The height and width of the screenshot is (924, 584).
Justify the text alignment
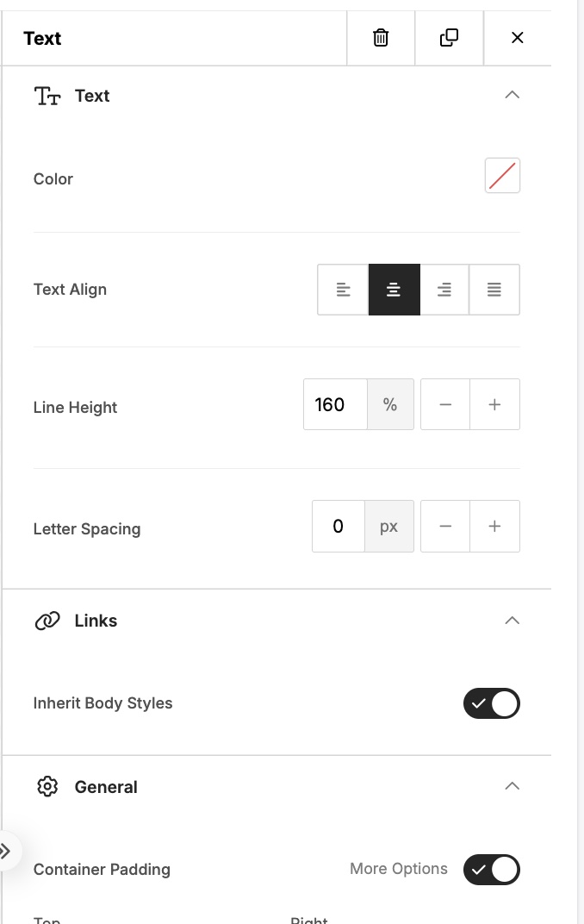(494, 290)
